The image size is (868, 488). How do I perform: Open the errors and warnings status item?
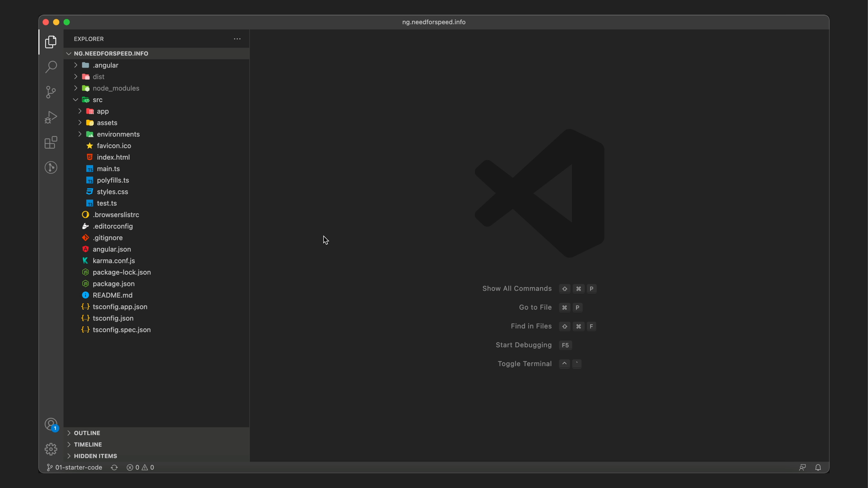pos(140,468)
